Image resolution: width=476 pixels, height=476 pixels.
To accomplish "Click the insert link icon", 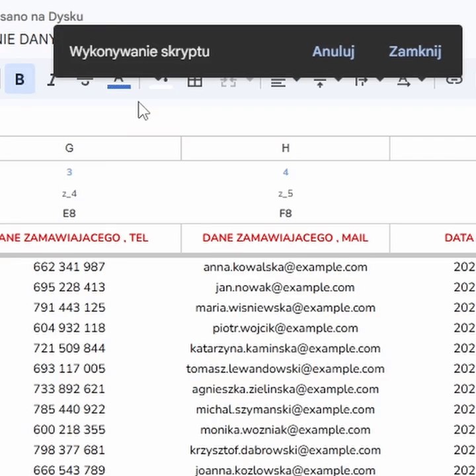I will click(x=454, y=81).
